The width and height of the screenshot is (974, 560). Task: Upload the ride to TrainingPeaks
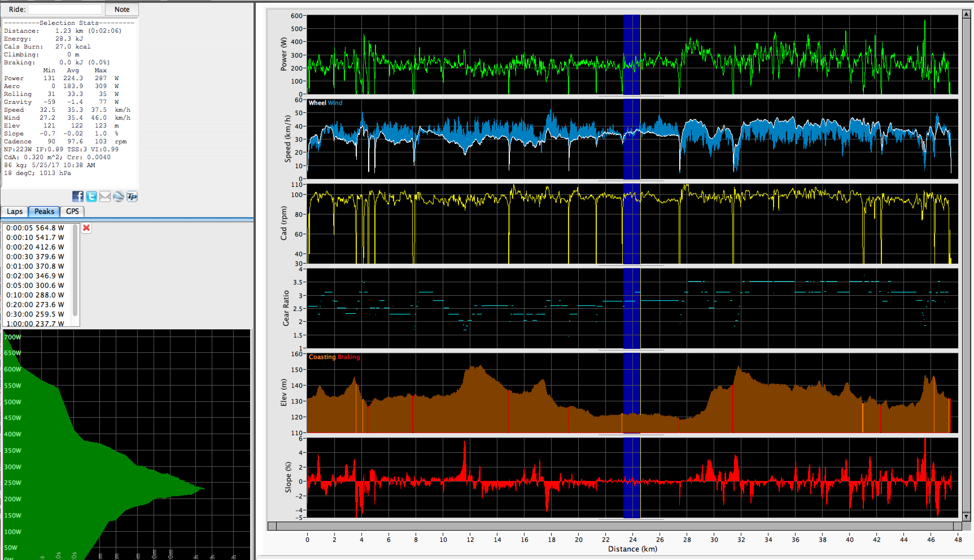pyautogui.click(x=132, y=196)
